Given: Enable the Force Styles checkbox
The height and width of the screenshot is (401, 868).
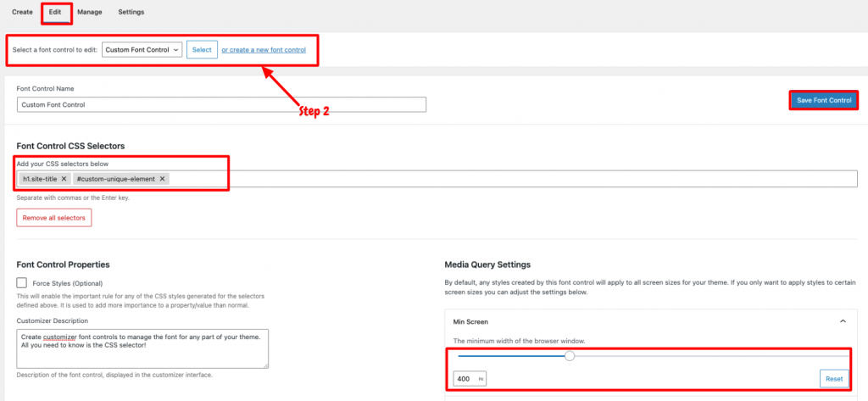Looking at the screenshot, I should (x=22, y=282).
